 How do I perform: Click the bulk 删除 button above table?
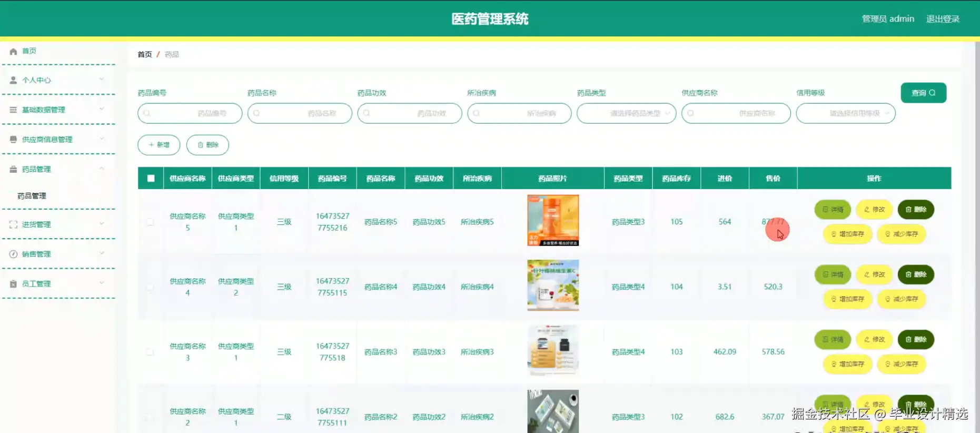[x=207, y=145]
